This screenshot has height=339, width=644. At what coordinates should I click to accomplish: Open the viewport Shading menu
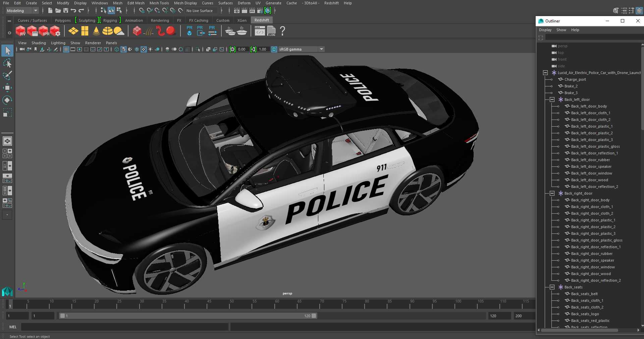click(39, 43)
